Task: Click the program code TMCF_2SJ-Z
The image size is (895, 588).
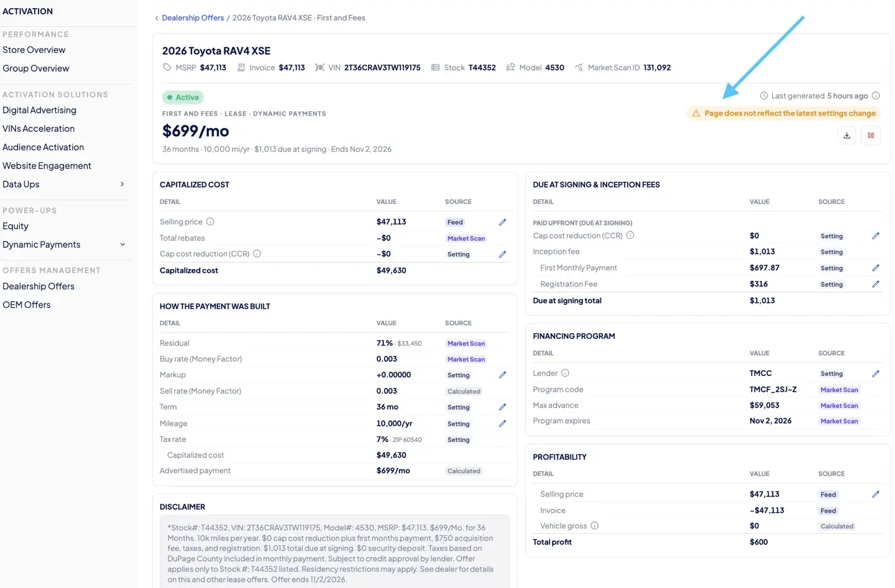Action: click(x=773, y=390)
